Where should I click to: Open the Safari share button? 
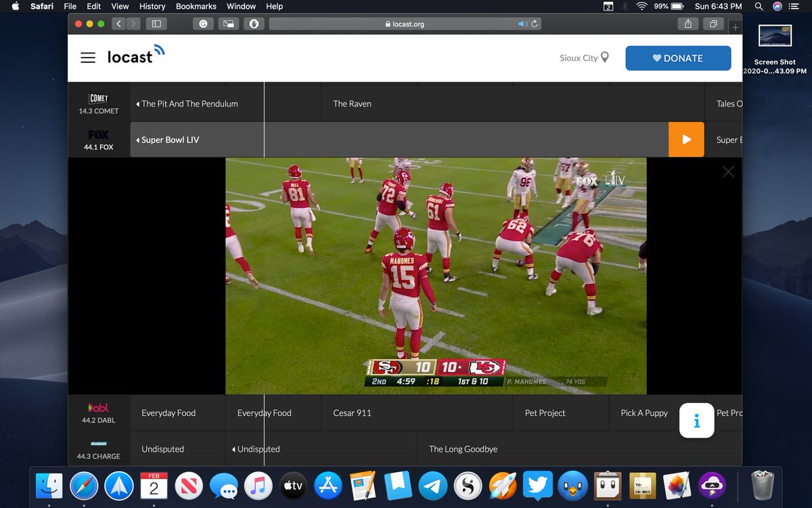(687, 24)
